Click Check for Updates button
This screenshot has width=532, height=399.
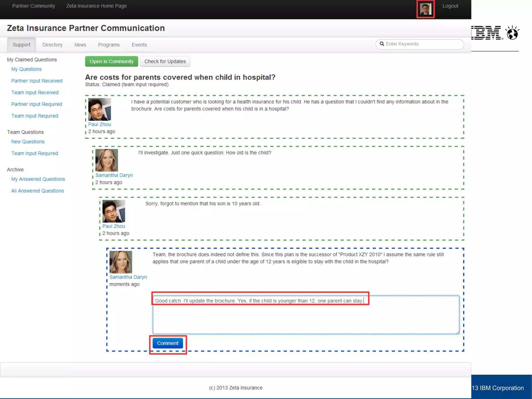(x=165, y=62)
